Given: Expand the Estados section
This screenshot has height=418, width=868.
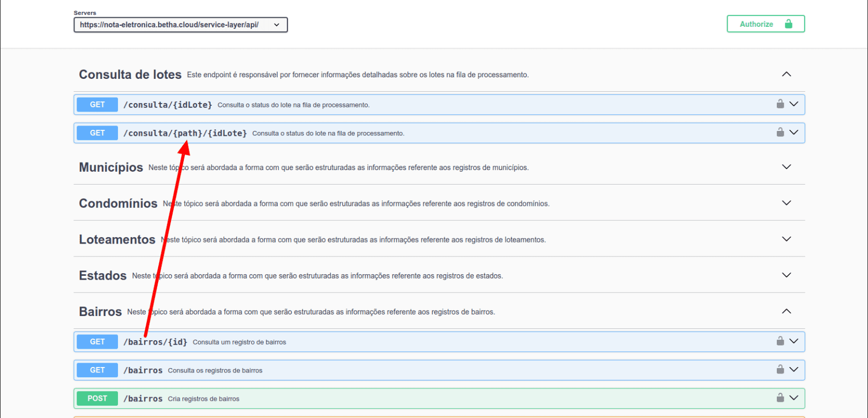Looking at the screenshot, I should 787,275.
